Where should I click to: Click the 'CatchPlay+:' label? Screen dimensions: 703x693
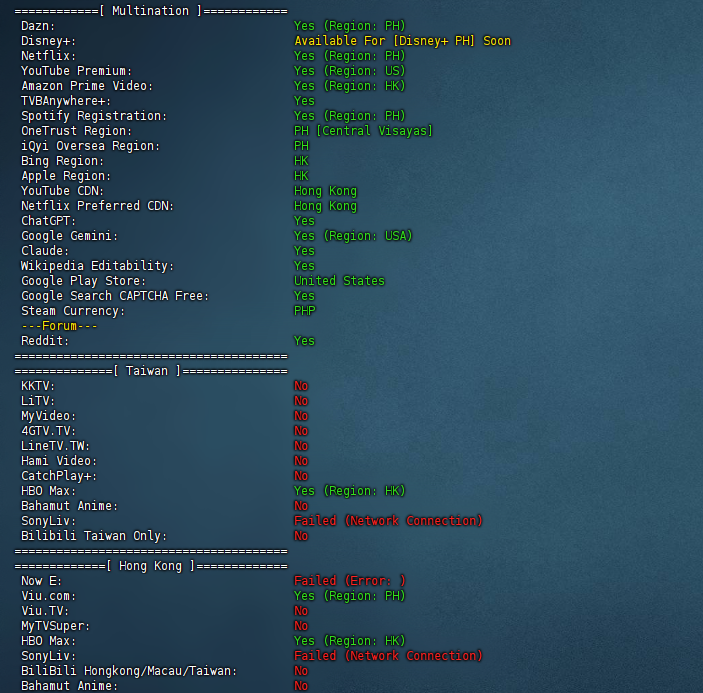(x=59, y=476)
